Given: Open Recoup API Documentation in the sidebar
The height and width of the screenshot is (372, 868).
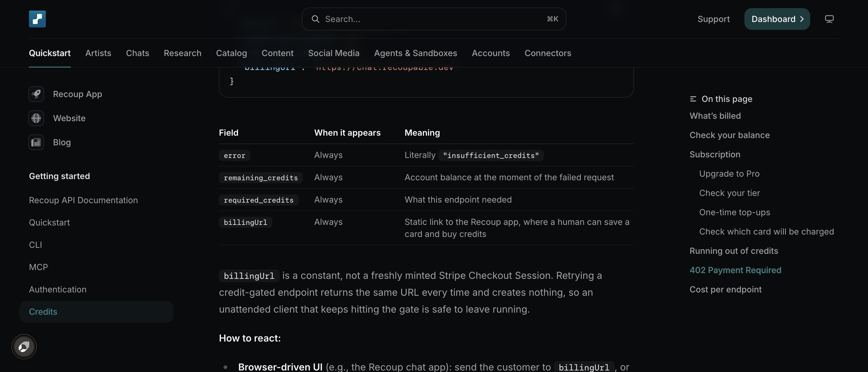Looking at the screenshot, I should pos(83,200).
